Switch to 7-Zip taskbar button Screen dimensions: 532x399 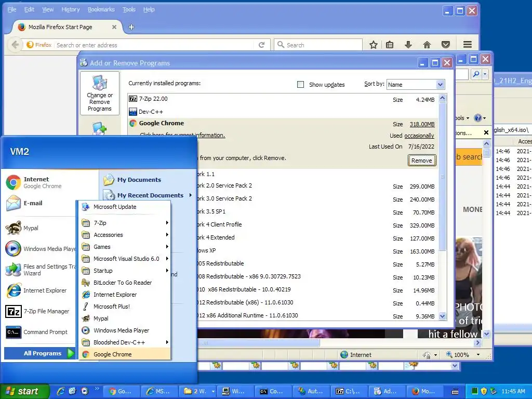click(349, 391)
